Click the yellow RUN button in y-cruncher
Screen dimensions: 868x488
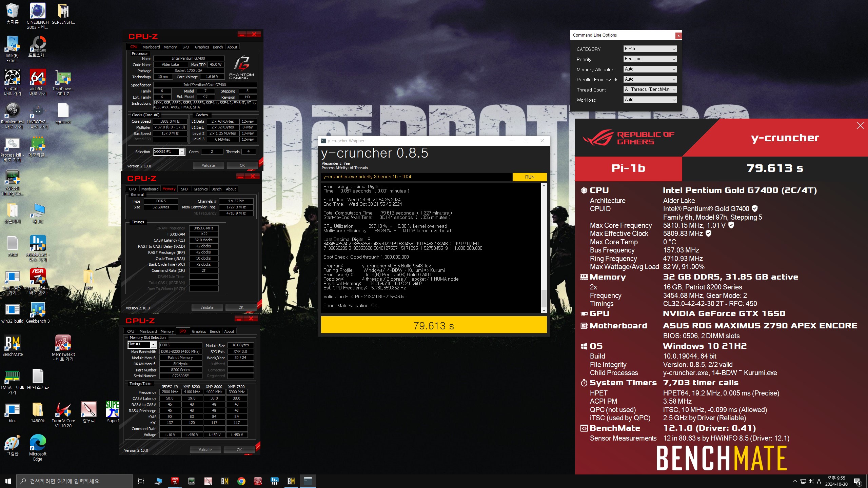(x=530, y=177)
